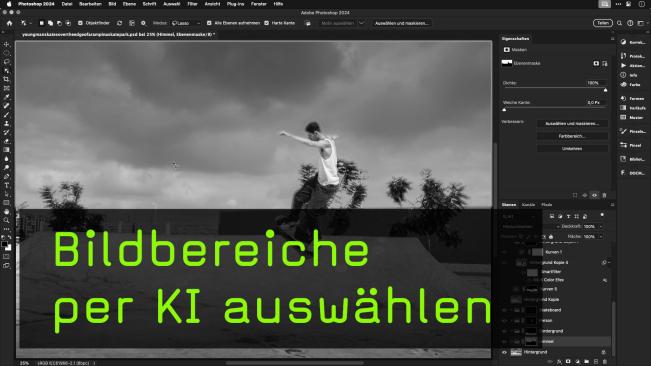Select the Eigenschaften panel tab
Image resolution: width=651 pixels, height=366 pixels.
coord(515,39)
